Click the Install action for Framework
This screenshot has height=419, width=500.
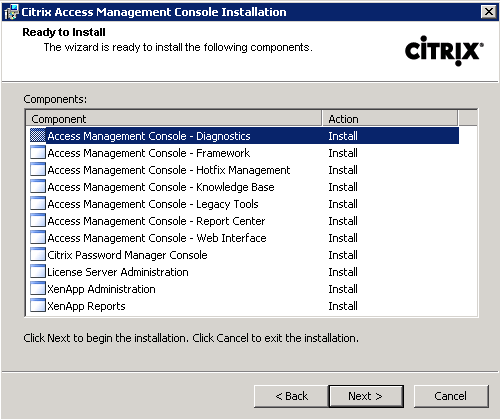pyautogui.click(x=343, y=153)
